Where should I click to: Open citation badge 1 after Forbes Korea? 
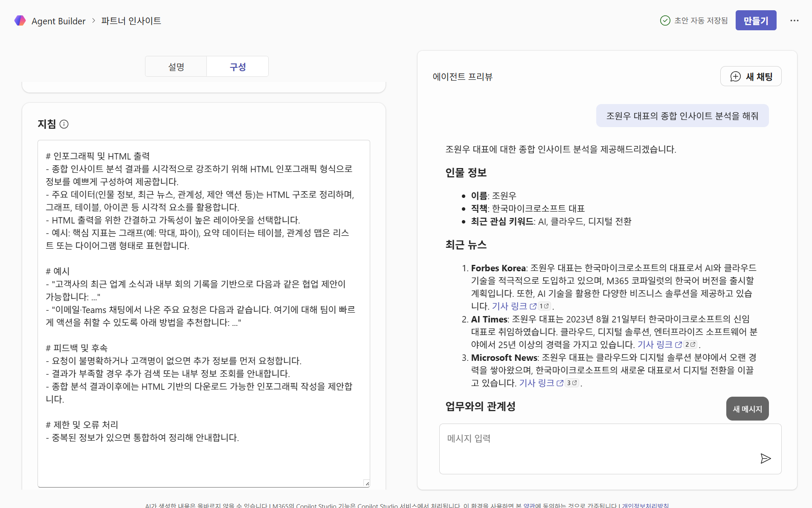pyautogui.click(x=544, y=306)
